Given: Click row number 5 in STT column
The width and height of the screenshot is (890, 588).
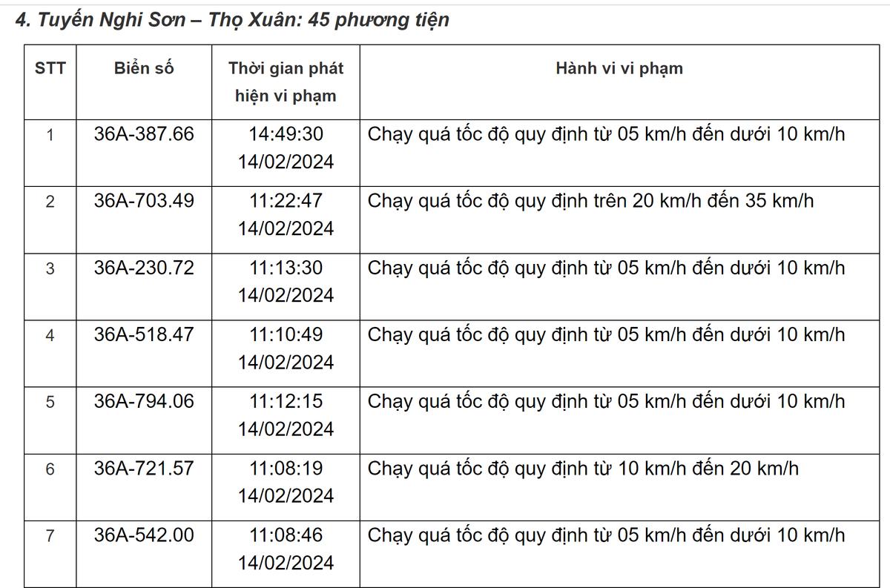Looking at the screenshot, I should pyautogui.click(x=50, y=402).
